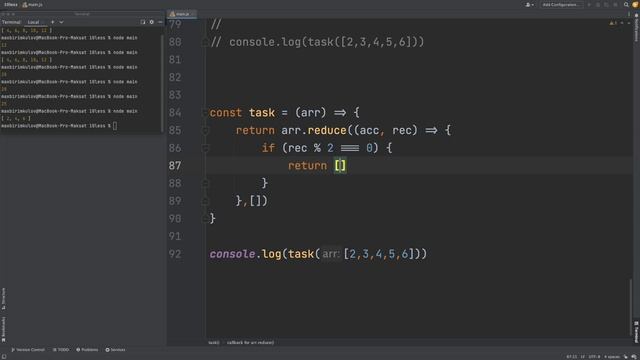Screen dimensions: 640x360
Task: Click the word reduce on line 85
Action: coord(327,130)
